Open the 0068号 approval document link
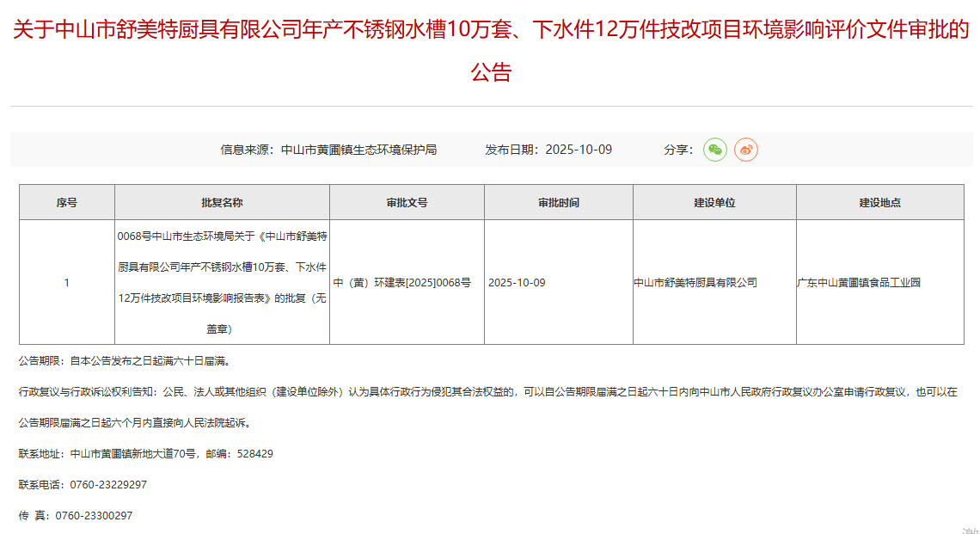The height and width of the screenshot is (534, 980). 222,282
